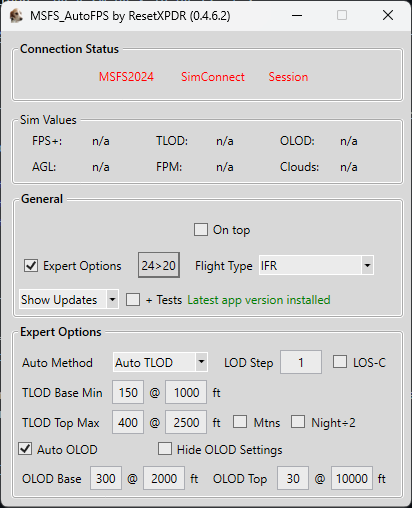Close the MSFS_AutoFPS window
Screen dimensions: 412x508
388,15
